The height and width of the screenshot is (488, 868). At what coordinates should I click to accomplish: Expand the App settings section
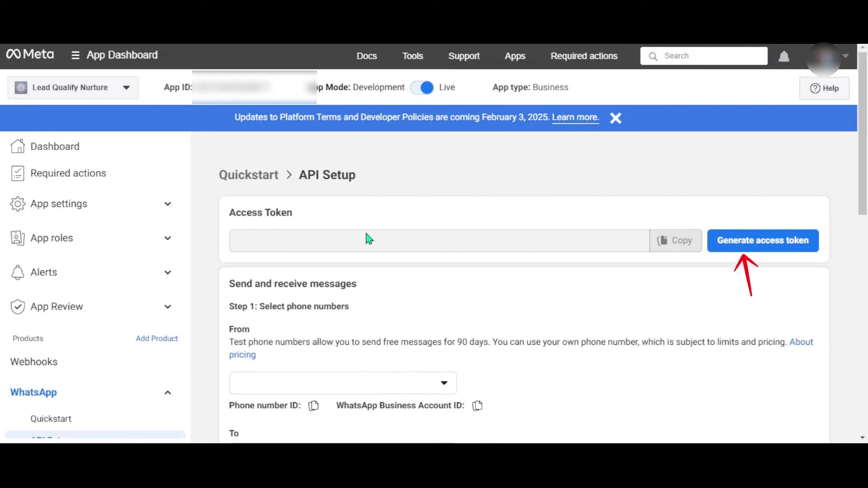coord(168,204)
